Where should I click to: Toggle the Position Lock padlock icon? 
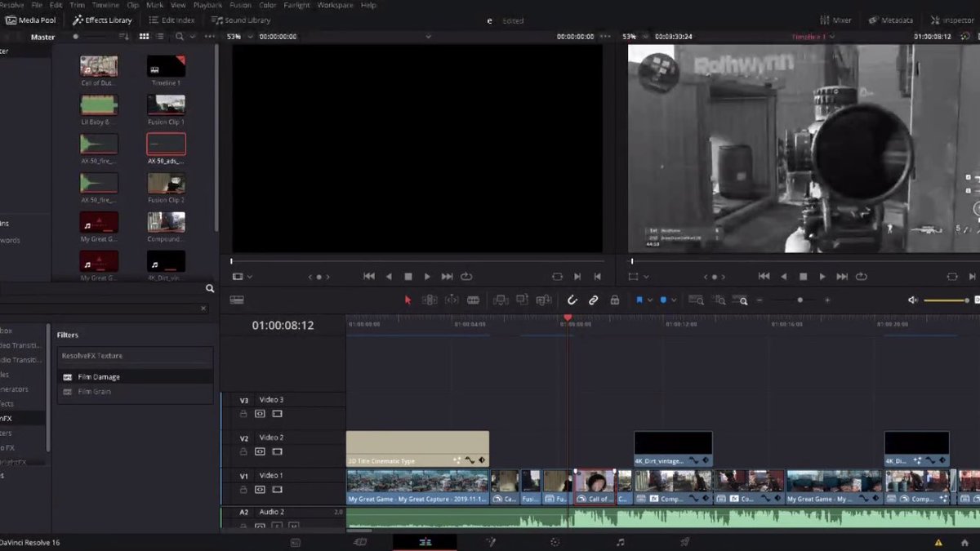(x=615, y=300)
